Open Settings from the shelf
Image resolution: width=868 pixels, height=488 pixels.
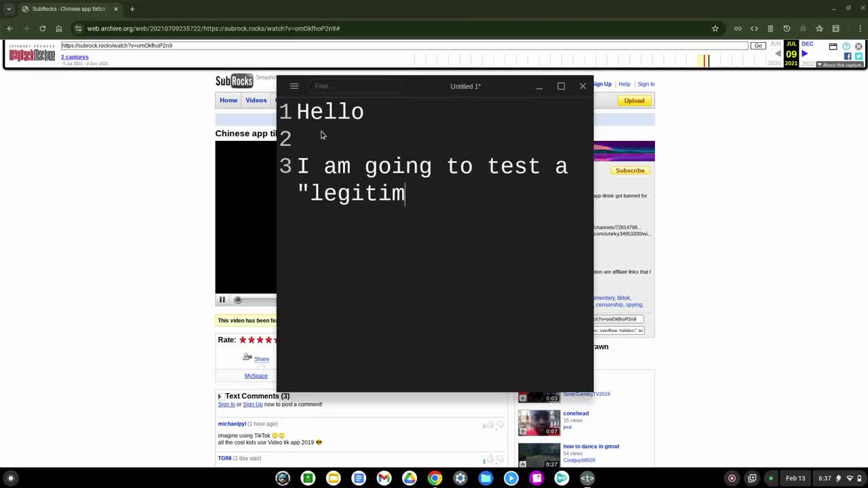pos(460,478)
